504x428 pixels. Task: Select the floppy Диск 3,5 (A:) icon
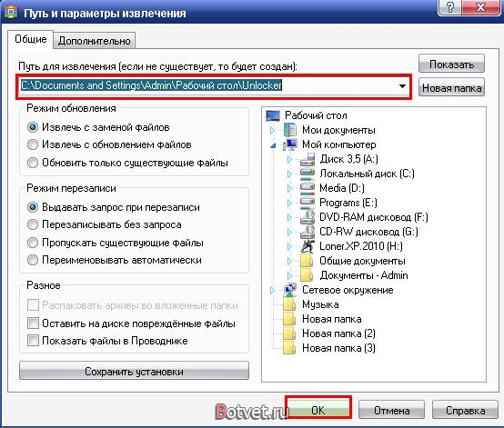(307, 159)
